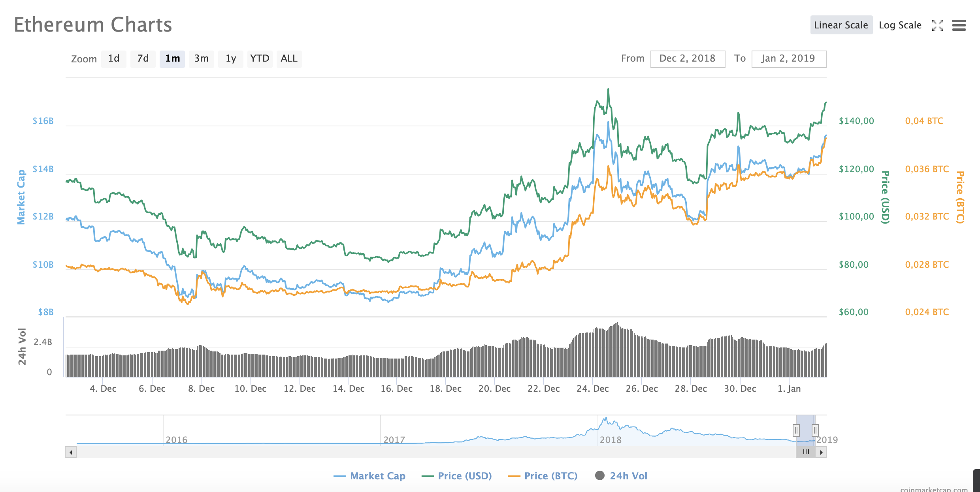980x492 pixels.
Task: Click the 2.4B volume axis label
Action: pyautogui.click(x=43, y=342)
